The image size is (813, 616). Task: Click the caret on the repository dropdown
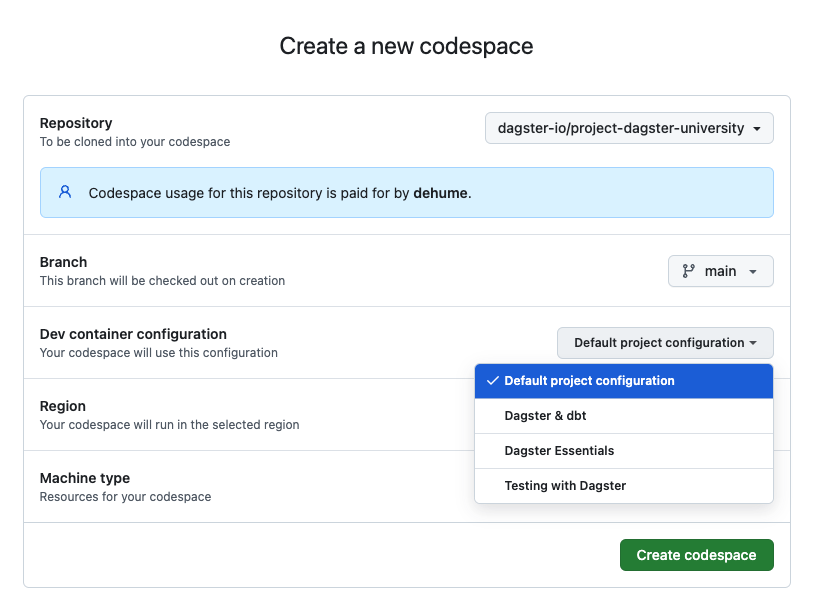(758, 128)
